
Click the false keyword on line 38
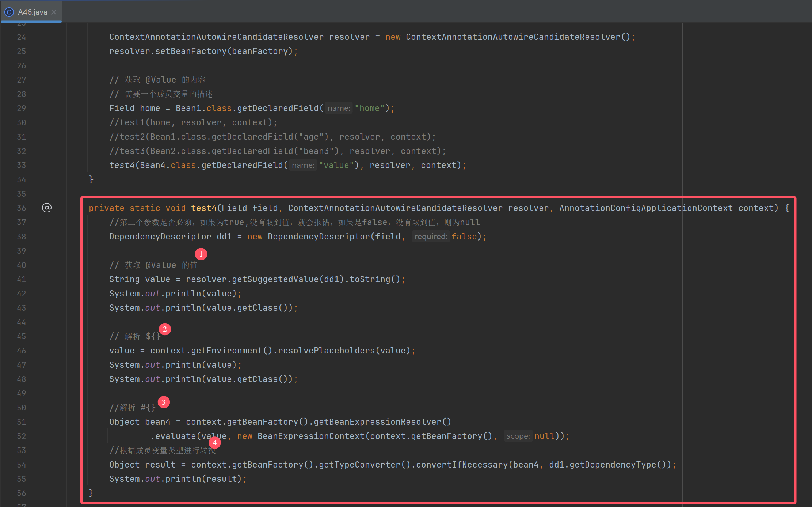coord(464,237)
